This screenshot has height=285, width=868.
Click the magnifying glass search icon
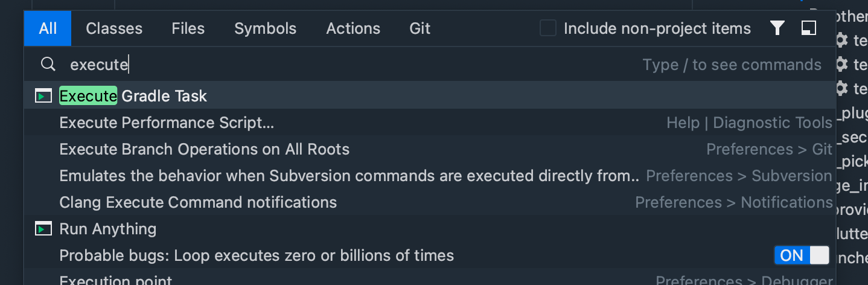coord(48,65)
